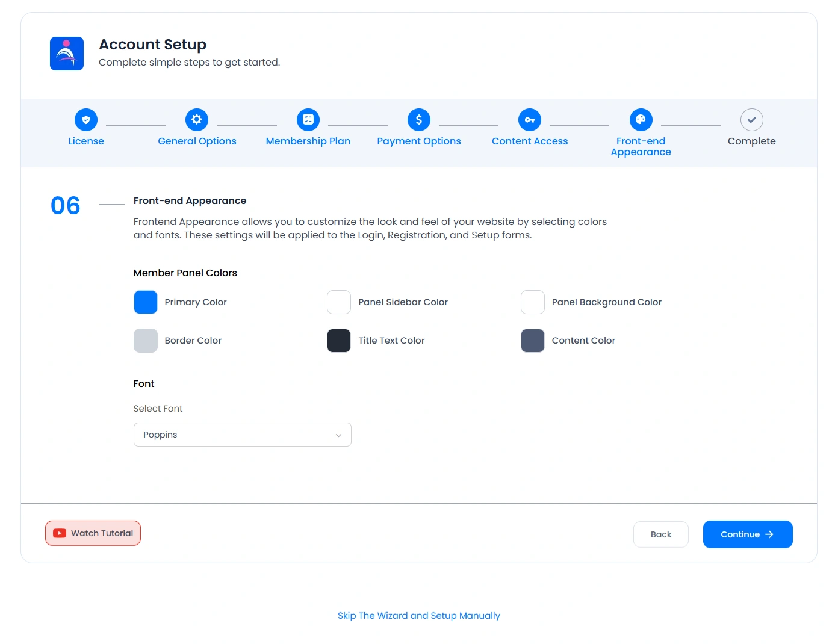Open the Poppins font dropdown
Screen dimensions: 838x644
[242, 434]
